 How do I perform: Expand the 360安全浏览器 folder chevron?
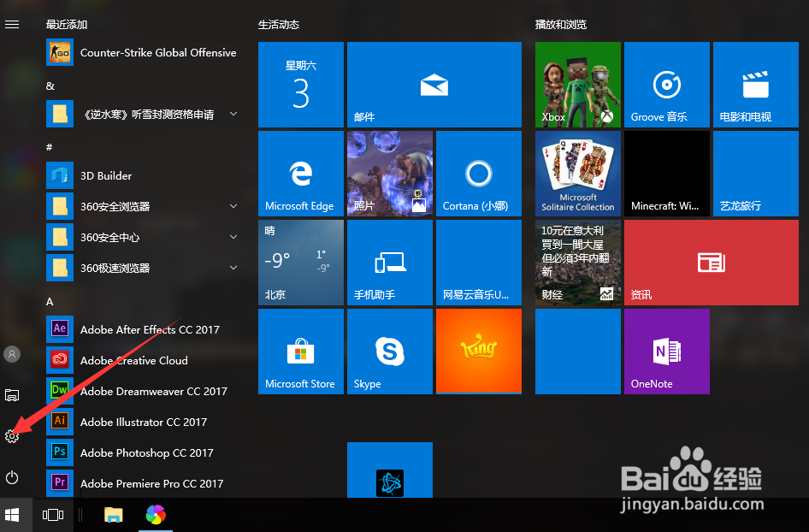coord(233,206)
